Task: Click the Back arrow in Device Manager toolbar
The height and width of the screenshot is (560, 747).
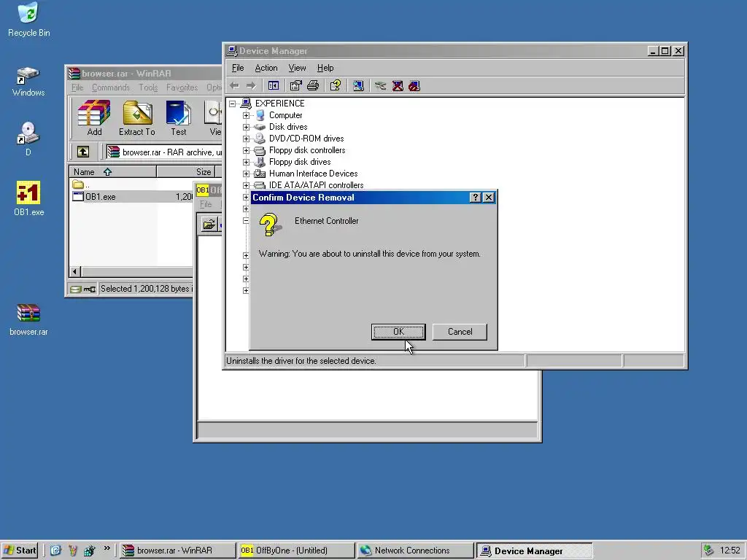Action: (x=234, y=86)
